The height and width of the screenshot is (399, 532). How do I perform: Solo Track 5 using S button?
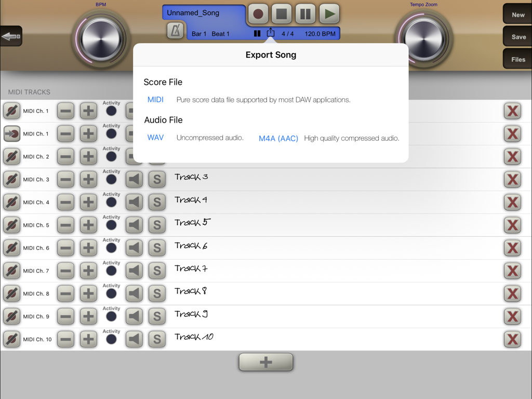(x=157, y=225)
